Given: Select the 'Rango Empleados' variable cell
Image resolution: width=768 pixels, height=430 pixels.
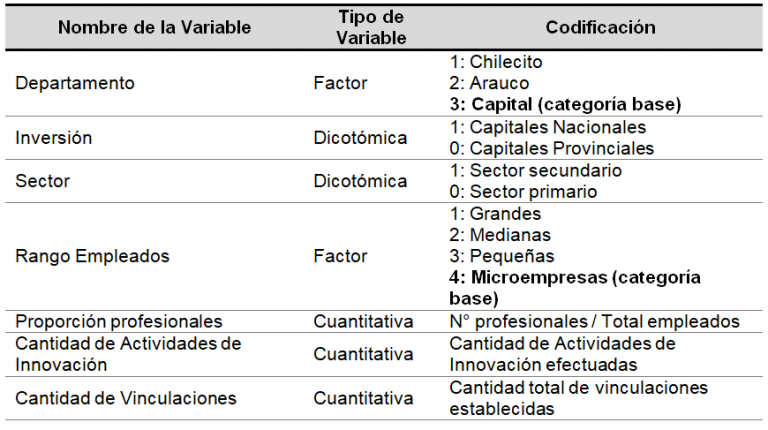Looking at the screenshot, I should point(92,256).
